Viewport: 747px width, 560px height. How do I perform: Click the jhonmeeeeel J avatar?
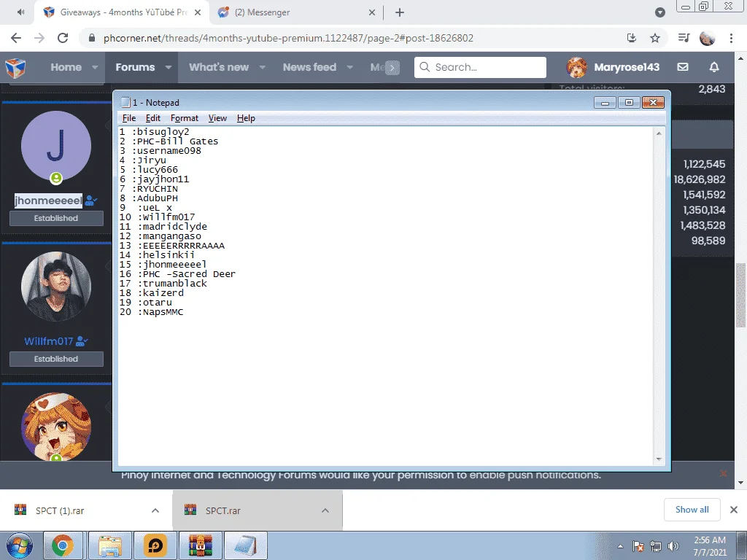tap(56, 146)
